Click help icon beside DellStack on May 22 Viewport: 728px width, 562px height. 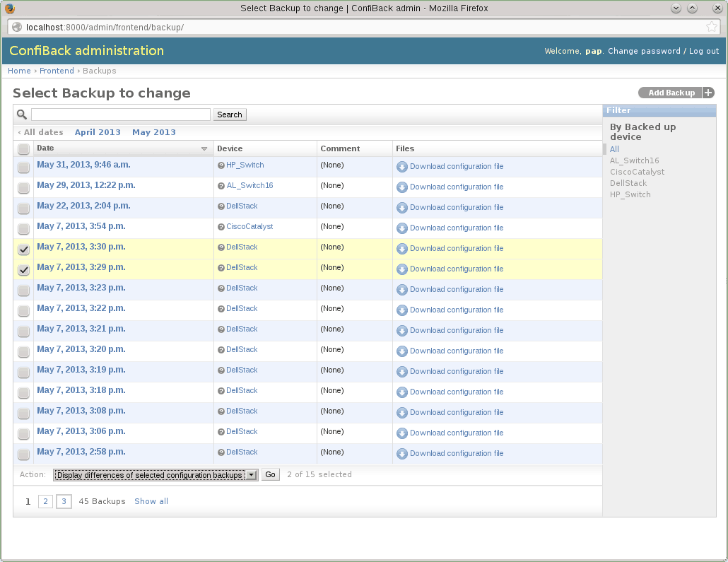tap(221, 206)
